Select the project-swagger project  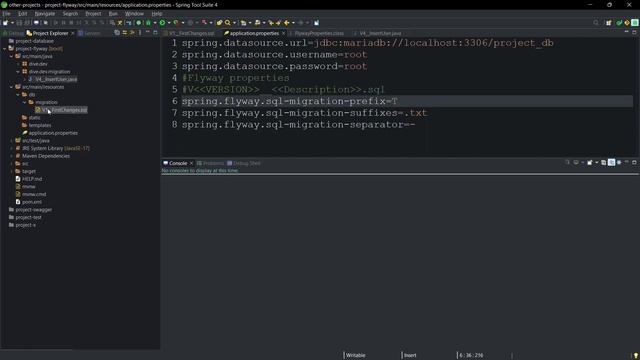[x=33, y=210]
